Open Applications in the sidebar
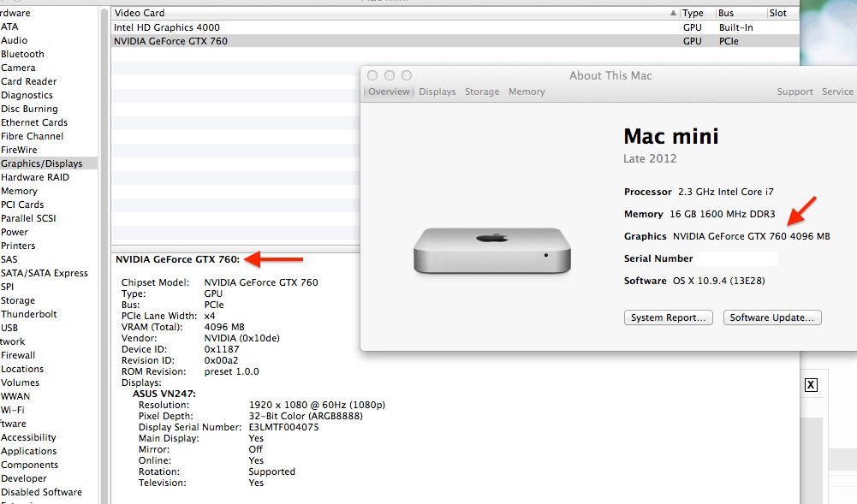Viewport: 857px width, 504px height. [x=28, y=451]
